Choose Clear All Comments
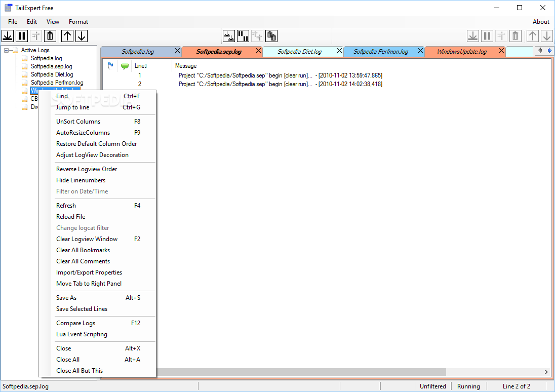The height and width of the screenshot is (392, 555). click(97, 261)
